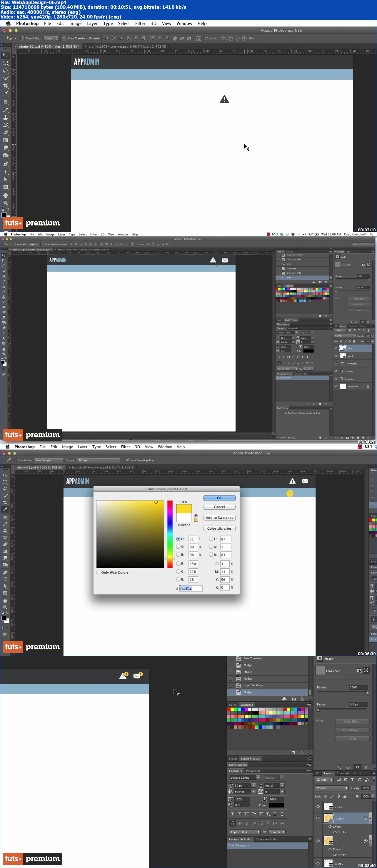Toggle Show Transform Controls in the 00:02:10 frame
The width and height of the screenshot is (377, 868).
tap(64, 38)
